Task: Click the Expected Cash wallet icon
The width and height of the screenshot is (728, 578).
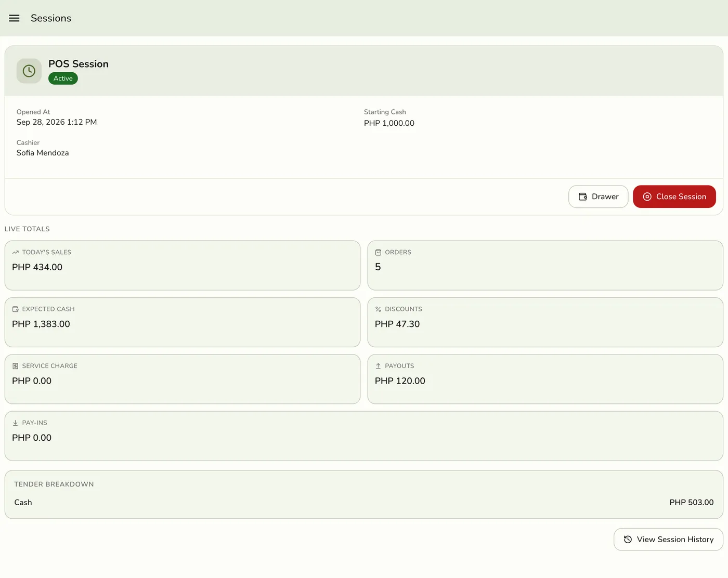Action: tap(15, 309)
